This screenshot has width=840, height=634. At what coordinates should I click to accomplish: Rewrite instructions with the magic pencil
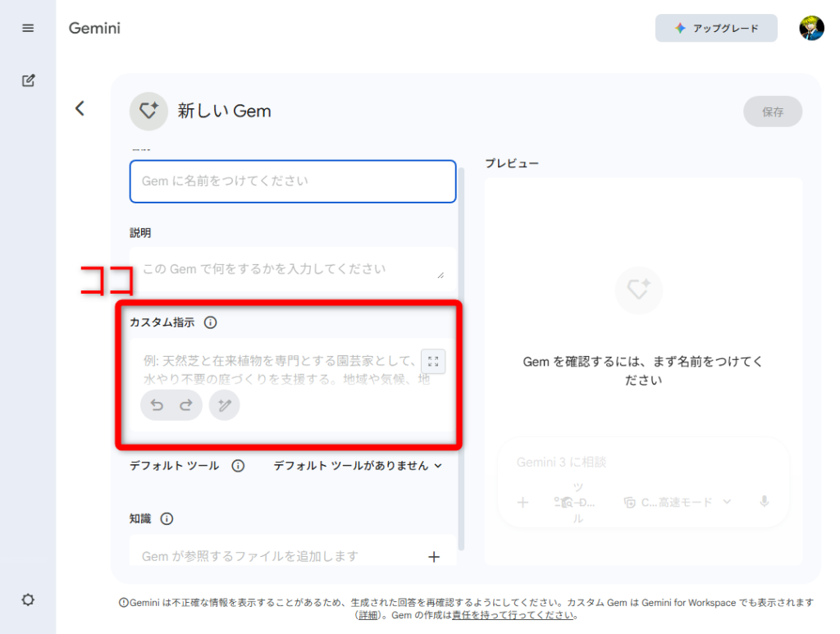pyautogui.click(x=225, y=405)
